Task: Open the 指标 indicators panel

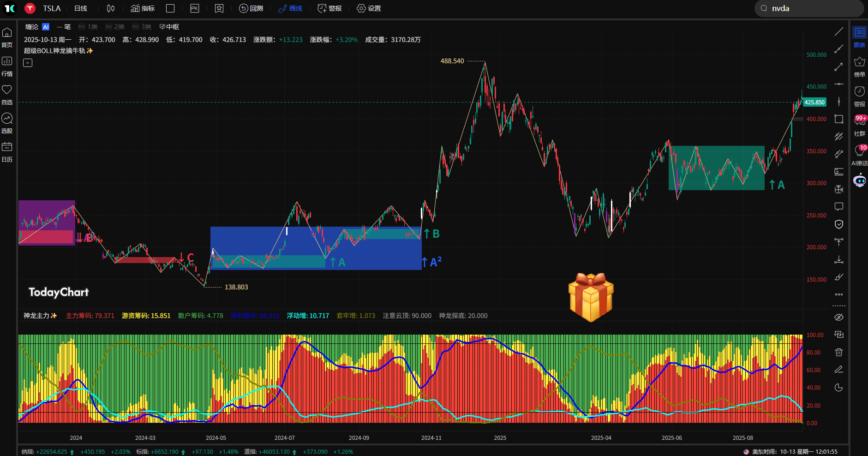Action: [x=142, y=8]
